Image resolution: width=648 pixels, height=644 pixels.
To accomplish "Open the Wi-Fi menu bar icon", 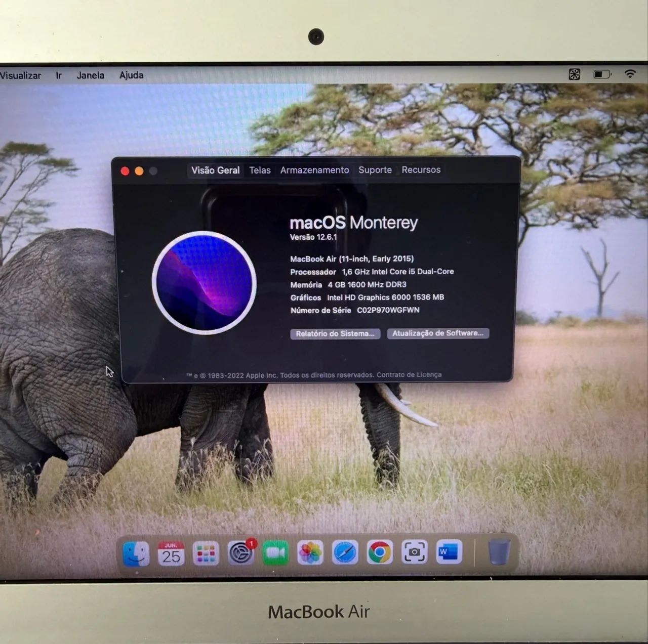I will [630, 74].
